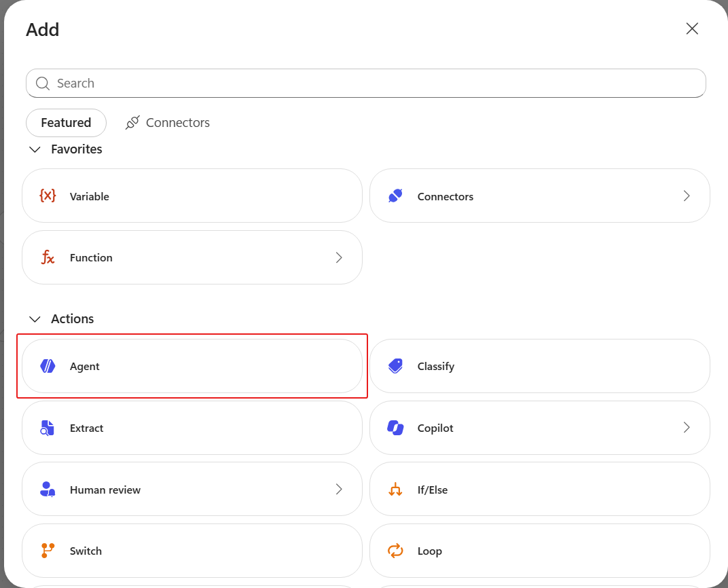Click the plug icon on the Connectors tab

[x=133, y=122]
